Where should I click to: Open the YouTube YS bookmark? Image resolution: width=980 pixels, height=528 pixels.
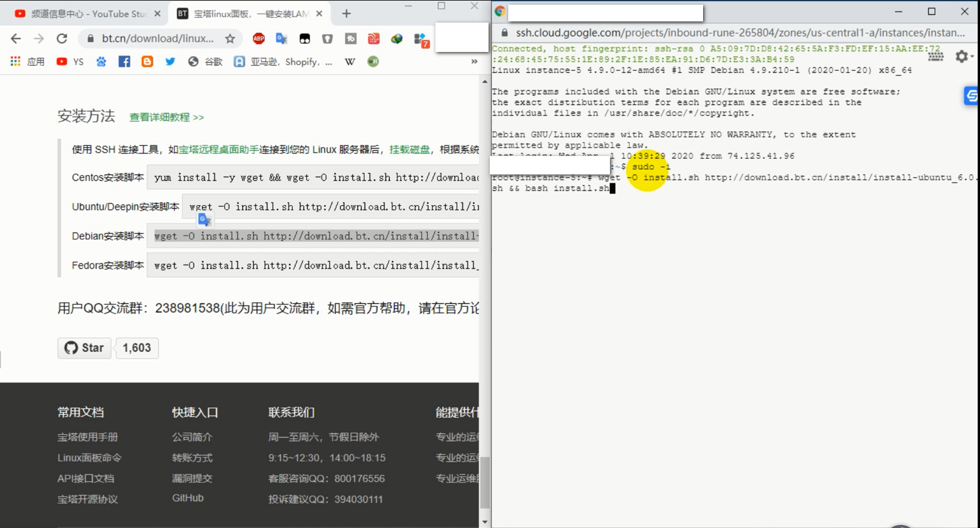[x=70, y=61]
